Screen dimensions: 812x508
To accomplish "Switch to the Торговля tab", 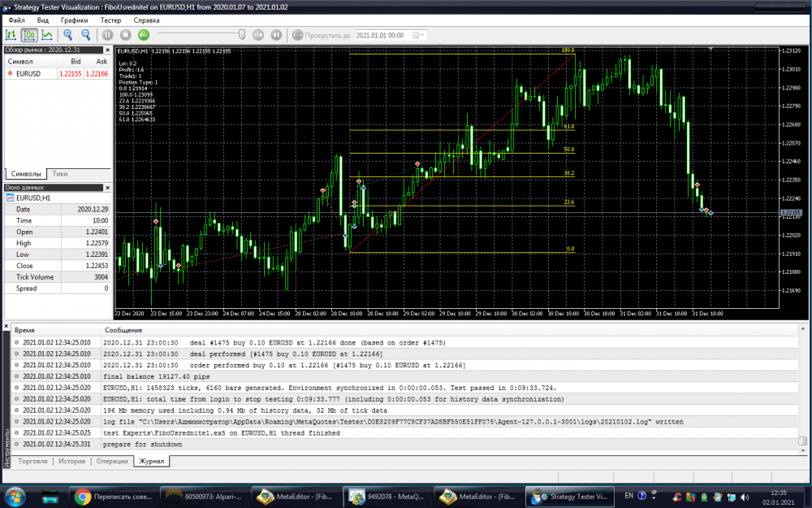I will click(x=32, y=461).
